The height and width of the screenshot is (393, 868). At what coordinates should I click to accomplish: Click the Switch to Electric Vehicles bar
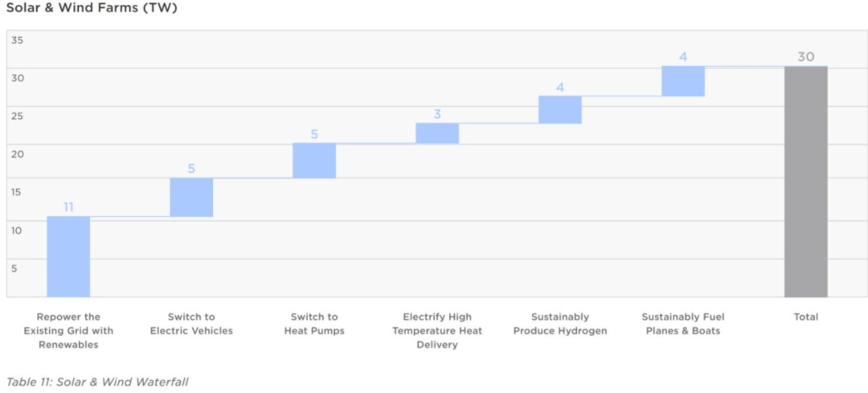(x=191, y=197)
